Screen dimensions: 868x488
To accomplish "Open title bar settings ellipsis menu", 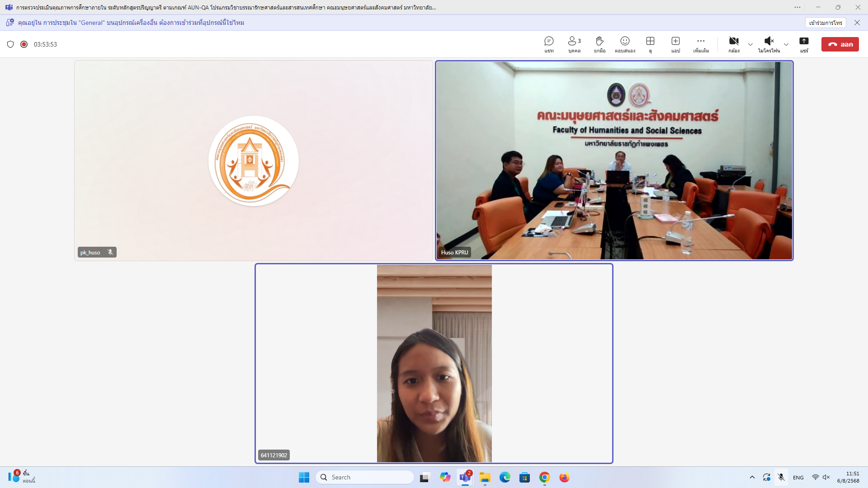I will (x=797, y=7).
